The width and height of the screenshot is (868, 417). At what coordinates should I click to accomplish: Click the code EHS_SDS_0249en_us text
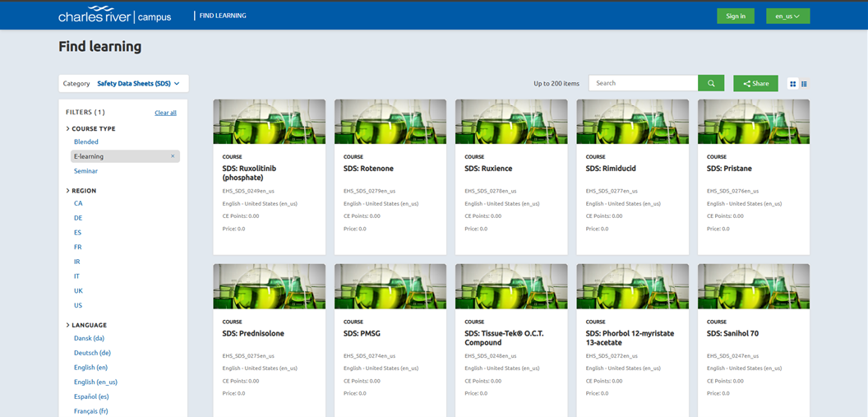click(248, 191)
